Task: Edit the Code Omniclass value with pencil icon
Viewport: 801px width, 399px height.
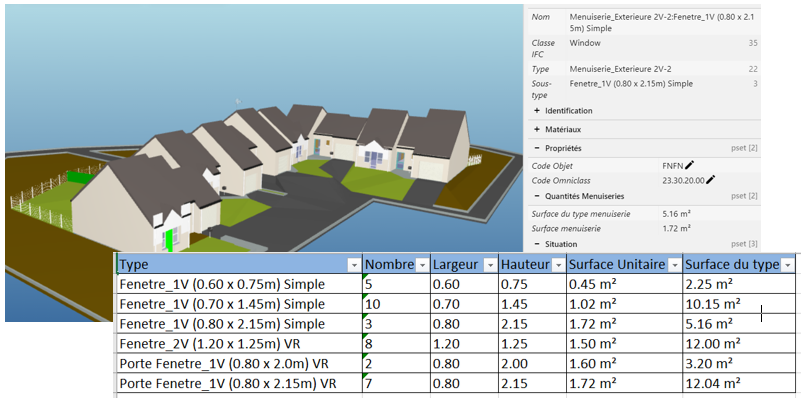Action: tap(711, 179)
